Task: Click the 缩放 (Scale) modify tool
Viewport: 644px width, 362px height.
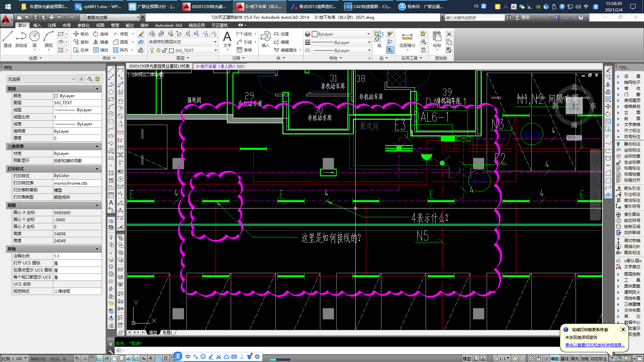Action: [101, 50]
